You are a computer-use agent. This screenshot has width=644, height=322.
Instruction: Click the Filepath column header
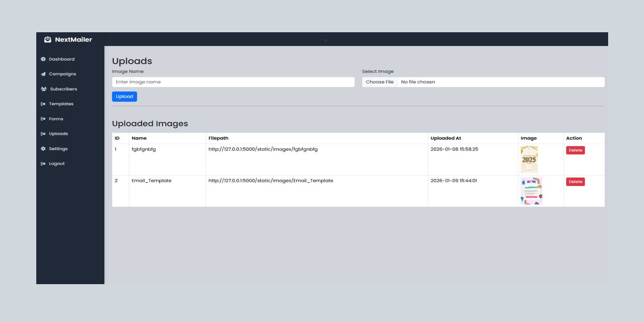point(219,138)
